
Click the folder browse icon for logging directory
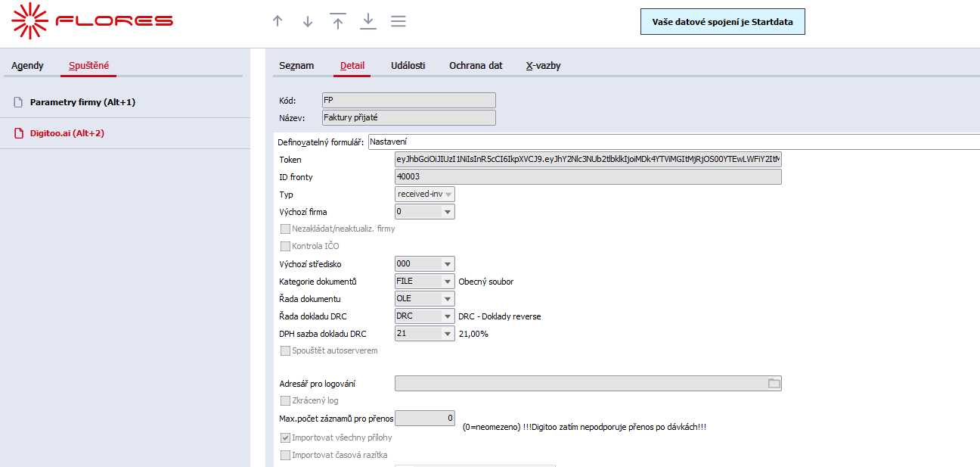click(x=774, y=384)
